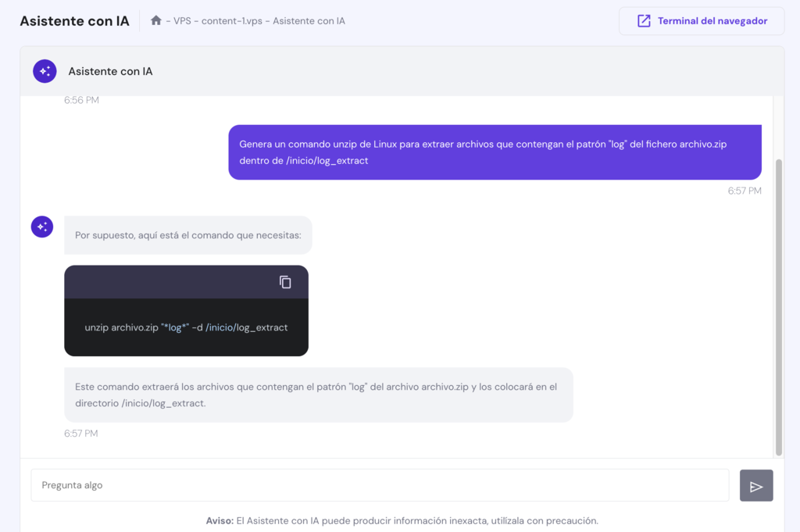
Task: Click the assistant avatar beside the reply
Action: 42,227
